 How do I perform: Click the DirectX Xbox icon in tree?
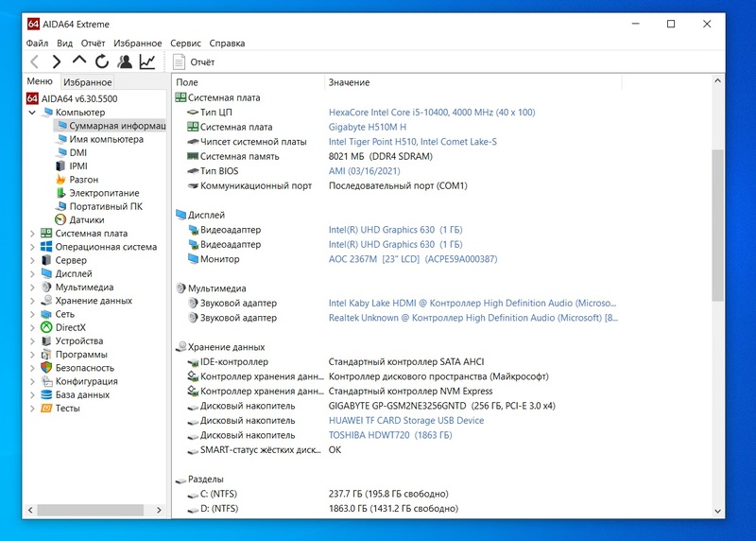coord(46,327)
